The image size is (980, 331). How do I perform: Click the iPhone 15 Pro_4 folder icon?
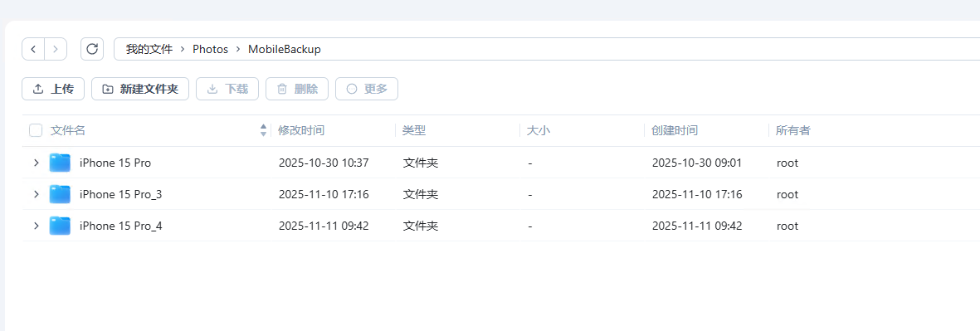[x=60, y=225]
